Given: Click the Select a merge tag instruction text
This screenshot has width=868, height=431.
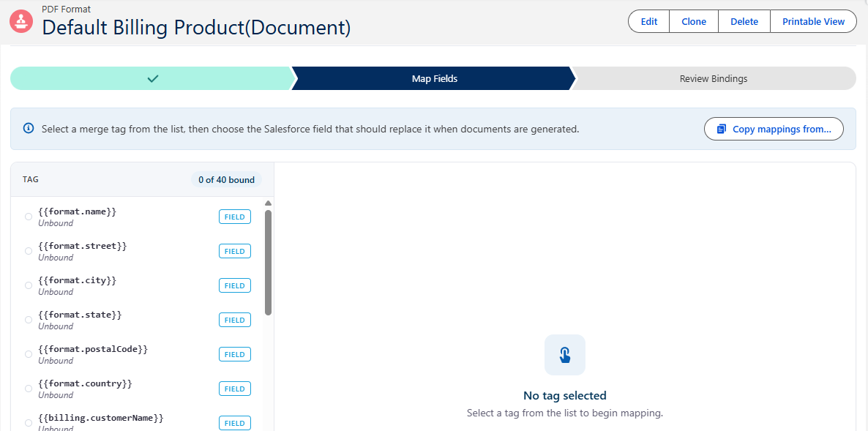Looking at the screenshot, I should point(310,129).
